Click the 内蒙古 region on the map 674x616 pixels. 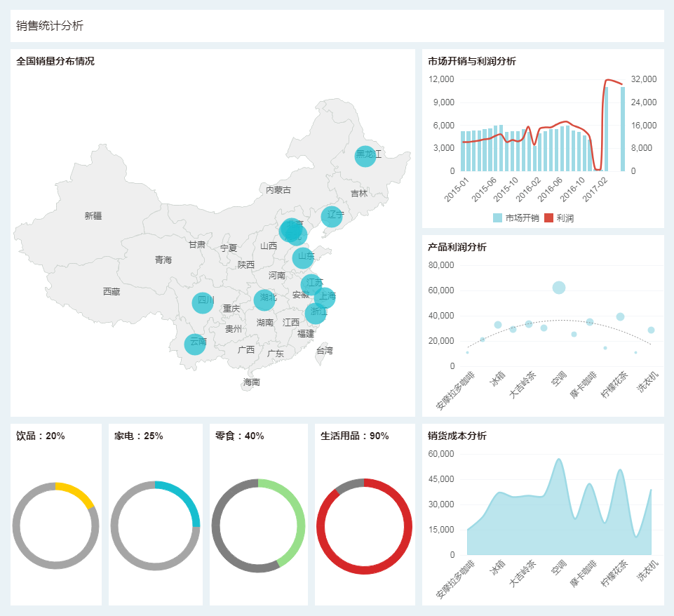pos(278,190)
